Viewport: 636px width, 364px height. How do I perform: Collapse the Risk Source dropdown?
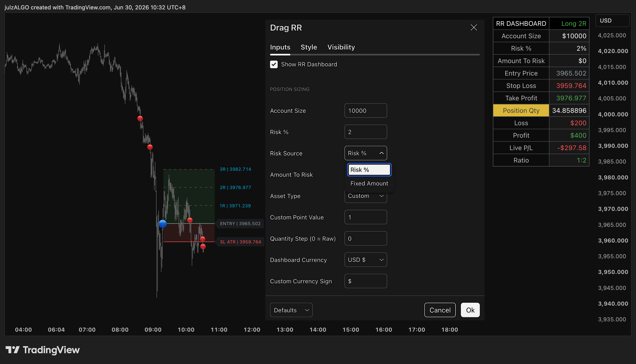tap(366, 153)
